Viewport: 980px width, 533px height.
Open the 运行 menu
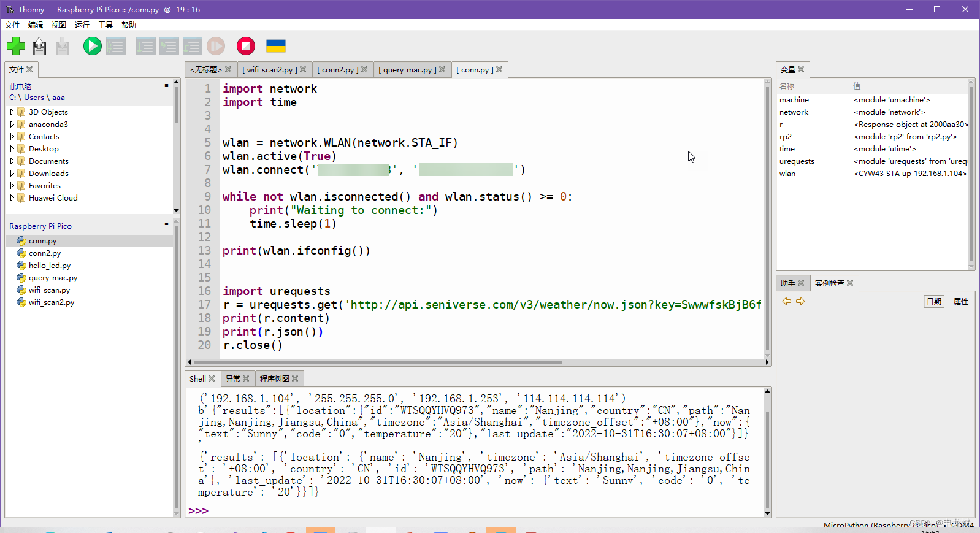click(82, 25)
